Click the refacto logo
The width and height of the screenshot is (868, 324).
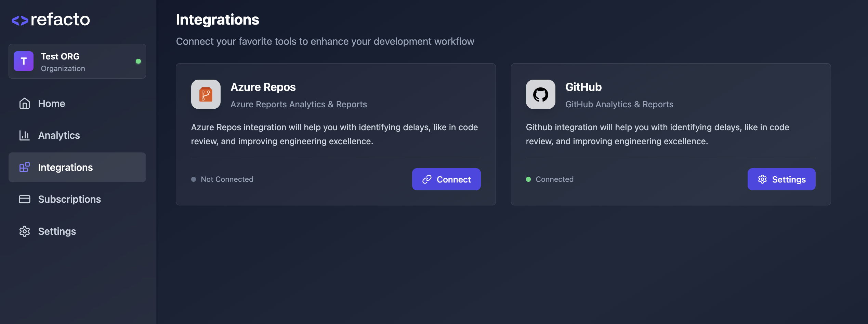[x=51, y=19]
